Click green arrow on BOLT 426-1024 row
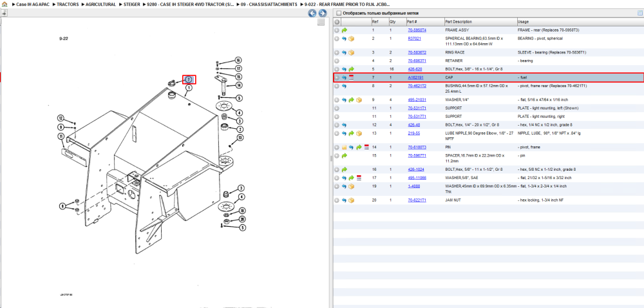Viewport: 644px width, 308px height. pyautogui.click(x=344, y=169)
